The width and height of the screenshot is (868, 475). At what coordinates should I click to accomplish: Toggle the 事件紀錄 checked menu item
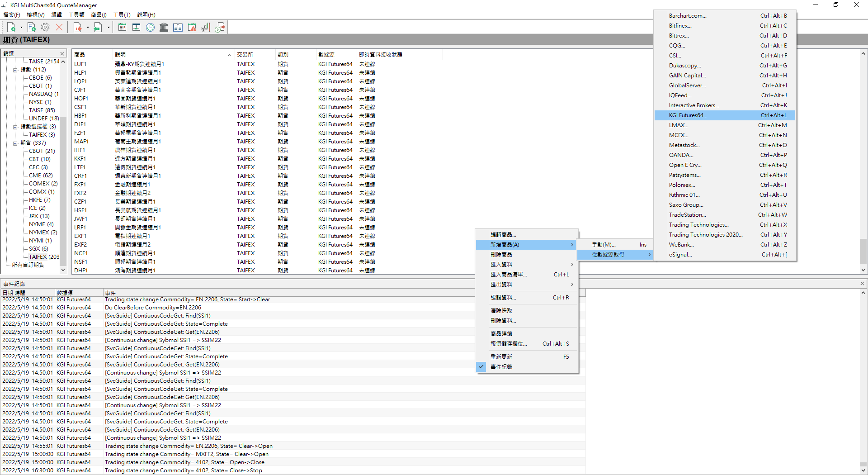click(x=527, y=366)
